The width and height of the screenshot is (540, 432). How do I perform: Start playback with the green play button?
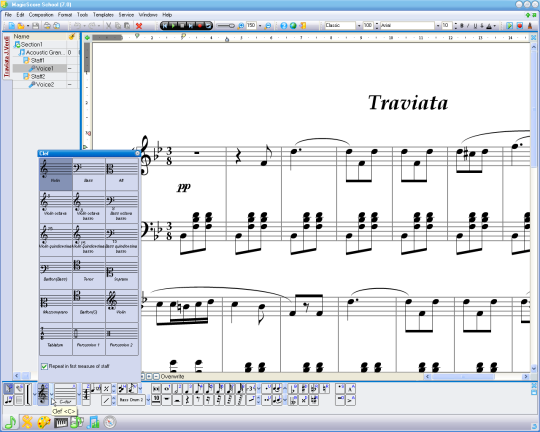click(174, 25)
